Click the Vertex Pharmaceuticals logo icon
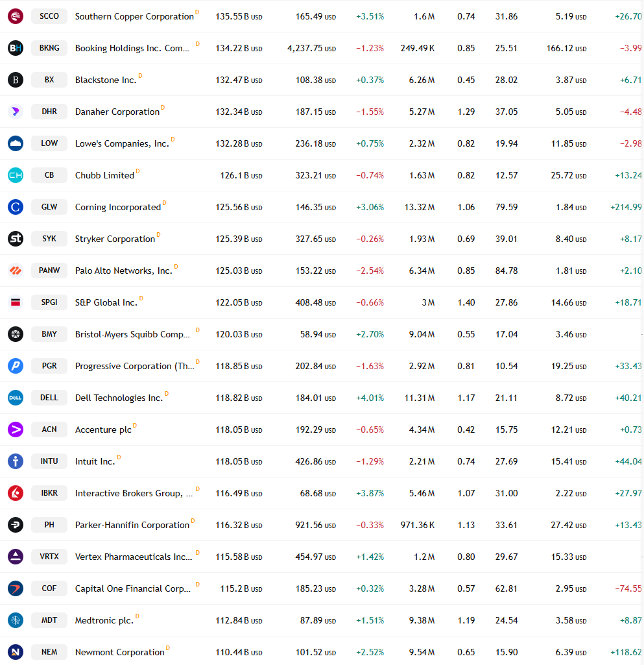 [16, 557]
